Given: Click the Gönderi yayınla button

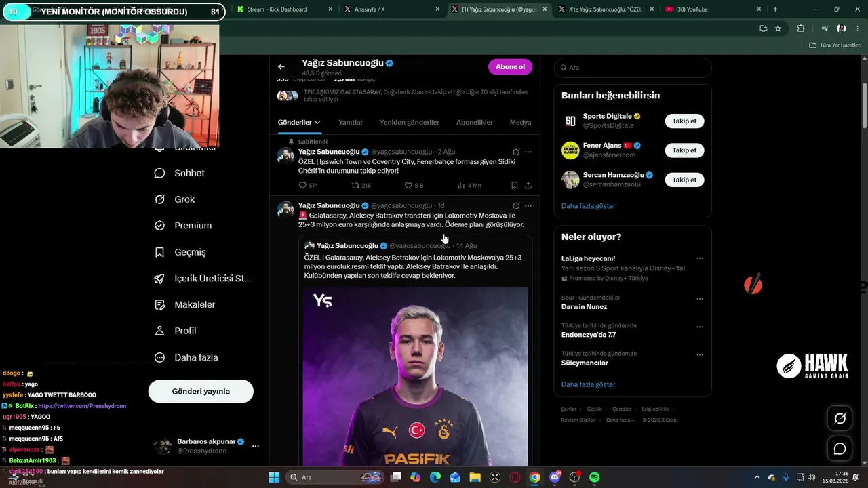Looking at the screenshot, I should pyautogui.click(x=201, y=391).
